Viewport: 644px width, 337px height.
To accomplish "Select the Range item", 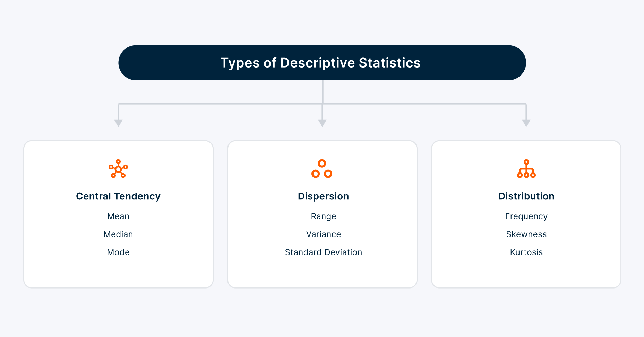I will tap(324, 216).
